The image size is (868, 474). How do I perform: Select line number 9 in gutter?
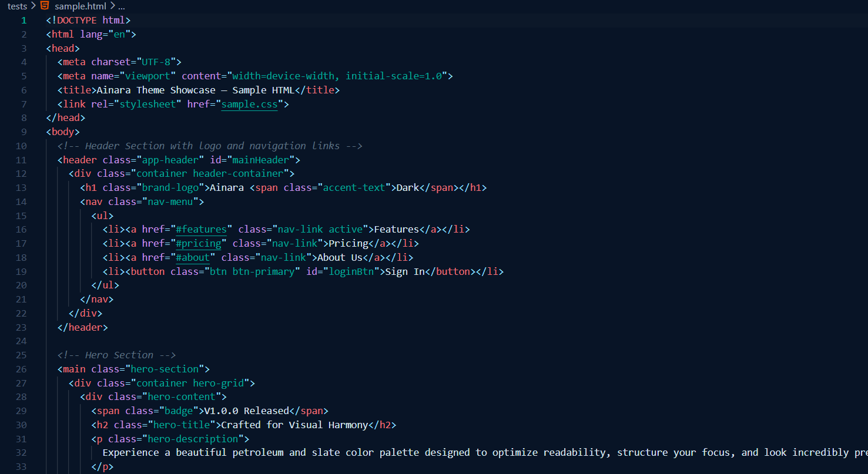point(24,132)
